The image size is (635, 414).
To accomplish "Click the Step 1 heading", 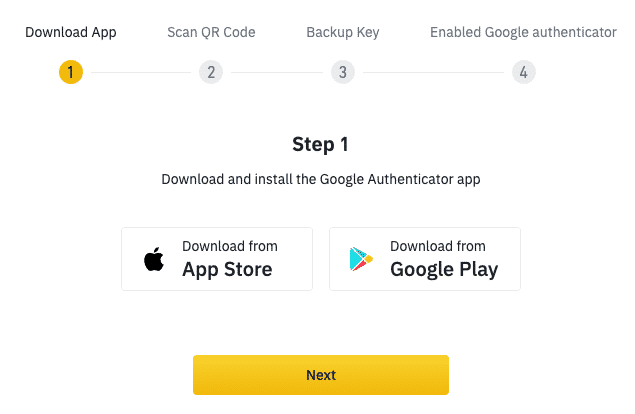I will click(320, 145).
